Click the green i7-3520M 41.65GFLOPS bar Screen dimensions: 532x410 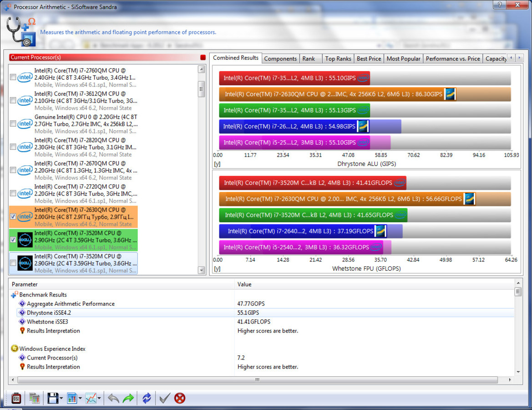point(313,215)
